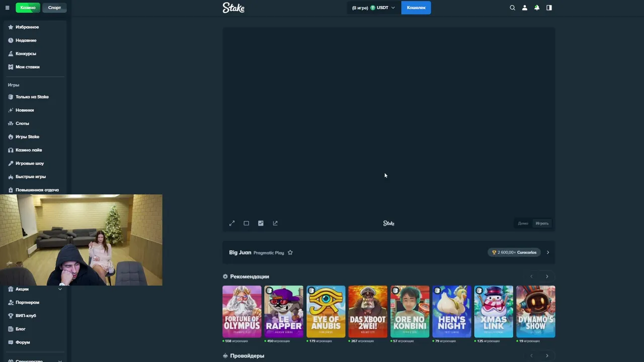Open the notifications bell
Viewport: 644px width, 362px height.
(537, 8)
